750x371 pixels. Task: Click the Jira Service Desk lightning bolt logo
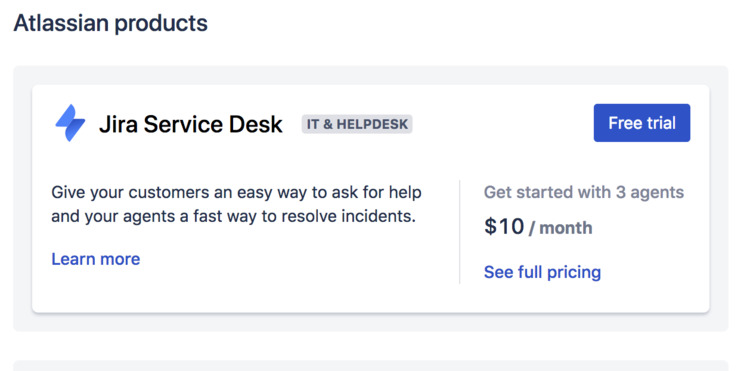coord(70,123)
